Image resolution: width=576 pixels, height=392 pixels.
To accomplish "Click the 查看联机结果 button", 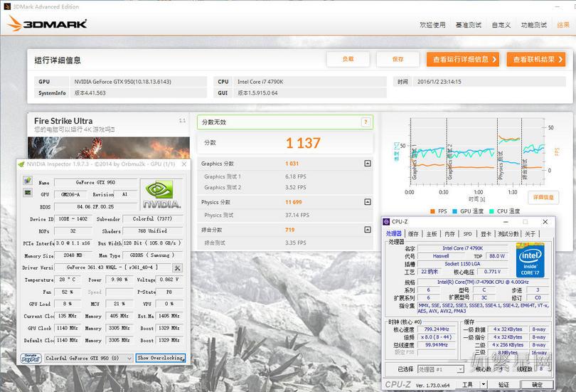I will coord(536,59).
